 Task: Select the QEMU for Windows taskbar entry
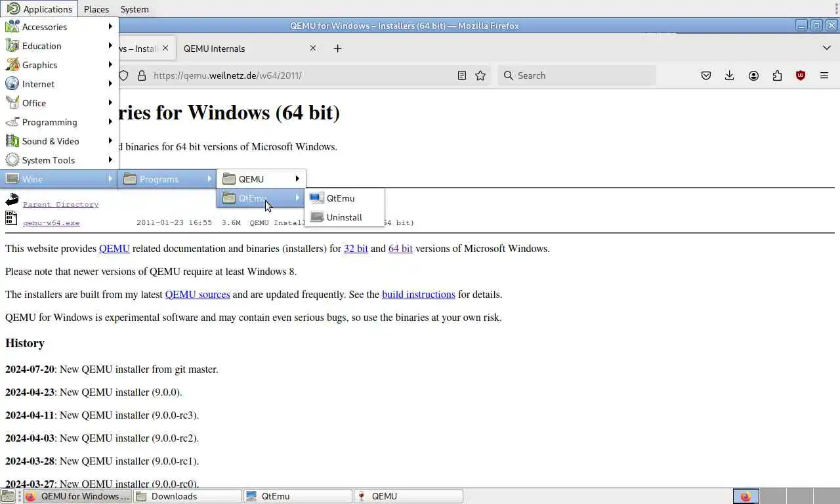[x=77, y=496]
